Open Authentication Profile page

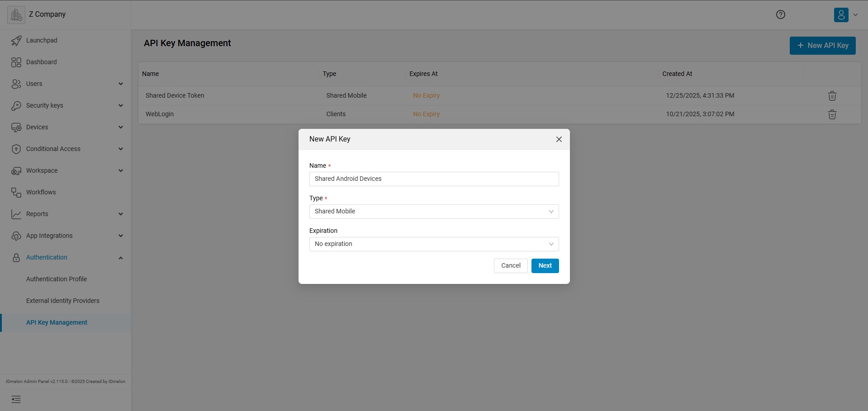coord(57,279)
